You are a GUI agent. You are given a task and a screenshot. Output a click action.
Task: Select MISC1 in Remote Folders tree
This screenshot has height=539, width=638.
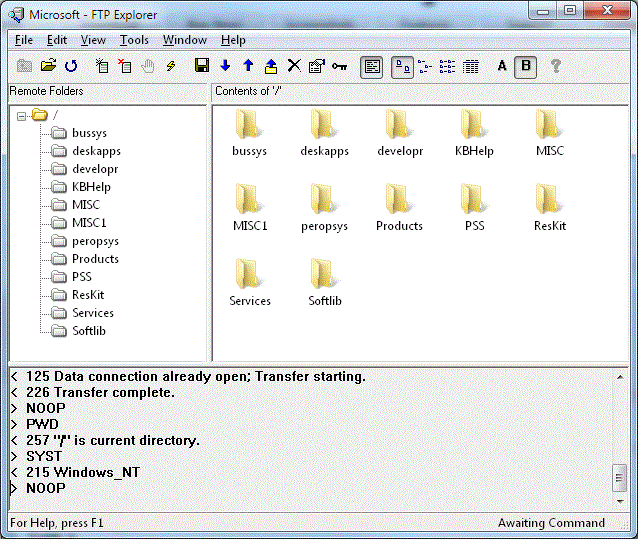[x=89, y=223]
